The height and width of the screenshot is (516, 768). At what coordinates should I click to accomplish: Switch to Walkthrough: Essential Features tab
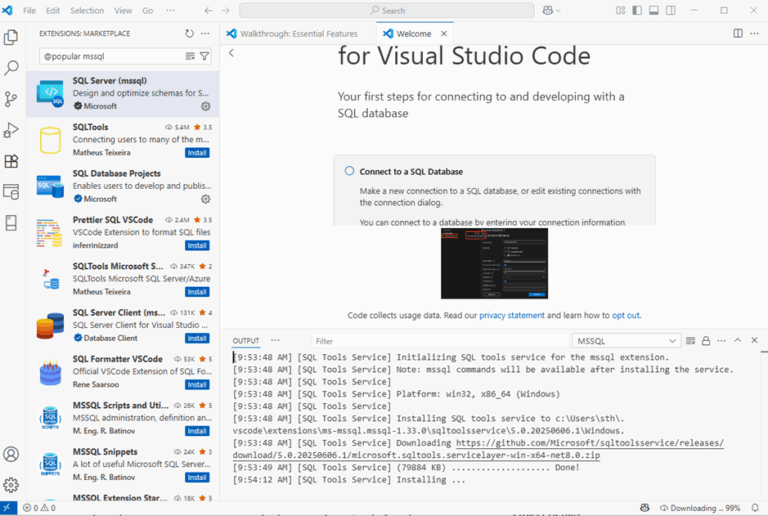point(291,33)
